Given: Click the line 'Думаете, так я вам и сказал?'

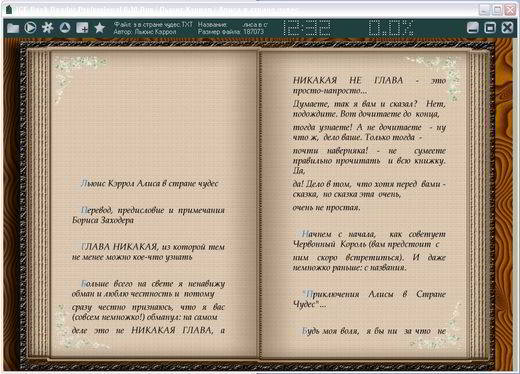Looking at the screenshot, I should [369, 104].
